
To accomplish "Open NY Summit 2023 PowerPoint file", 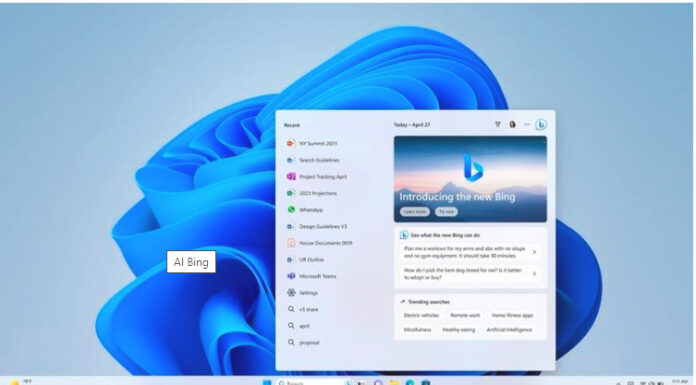I will tap(312, 143).
